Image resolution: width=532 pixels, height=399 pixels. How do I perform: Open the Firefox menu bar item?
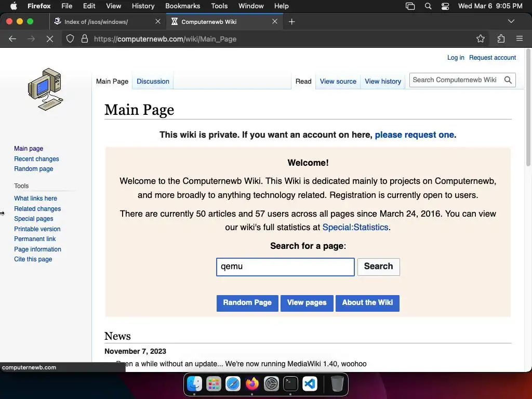click(39, 6)
